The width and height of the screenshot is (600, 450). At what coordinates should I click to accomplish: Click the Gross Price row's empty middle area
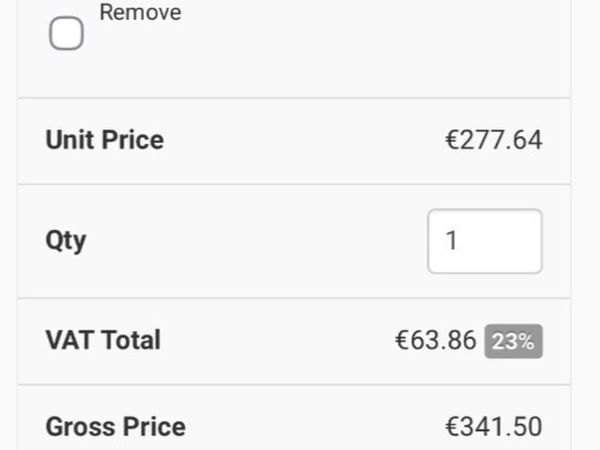click(x=310, y=427)
